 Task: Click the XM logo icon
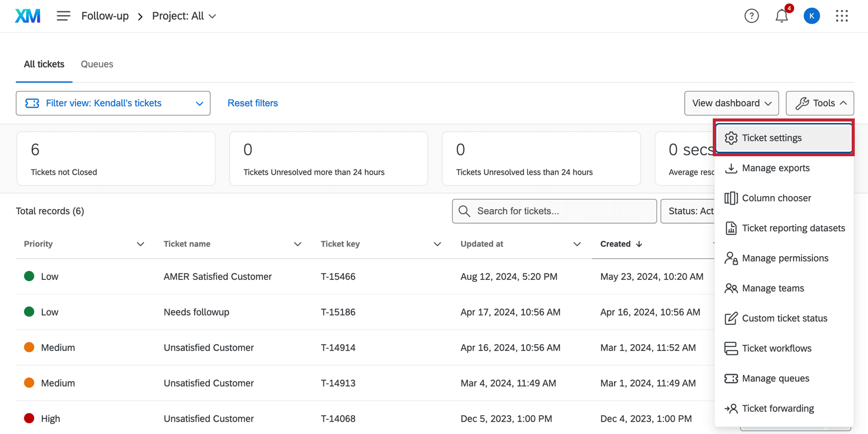28,16
